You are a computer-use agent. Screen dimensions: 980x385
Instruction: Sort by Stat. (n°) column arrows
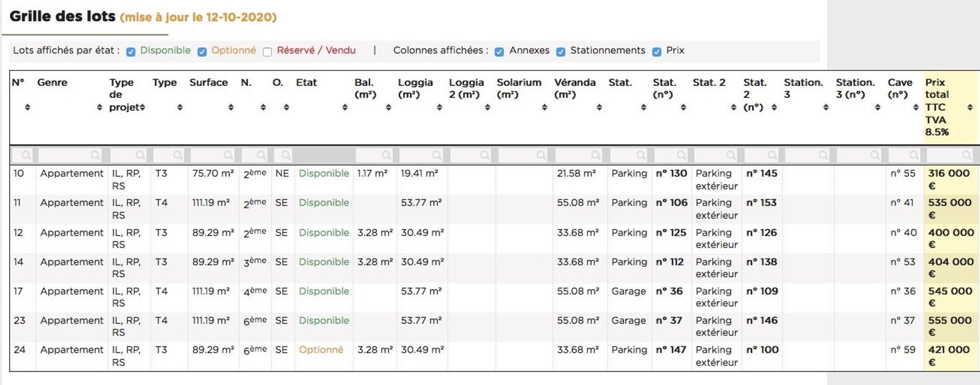tap(683, 107)
